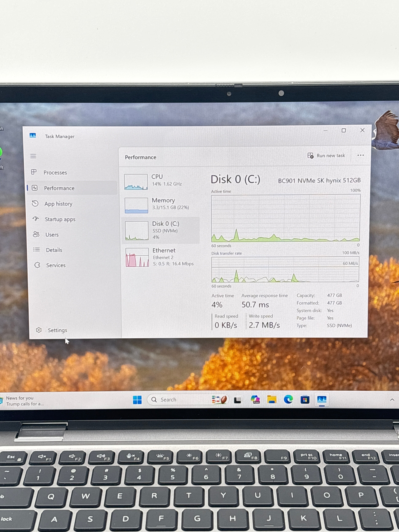Click the 50.7 ms average response value

pos(255,305)
